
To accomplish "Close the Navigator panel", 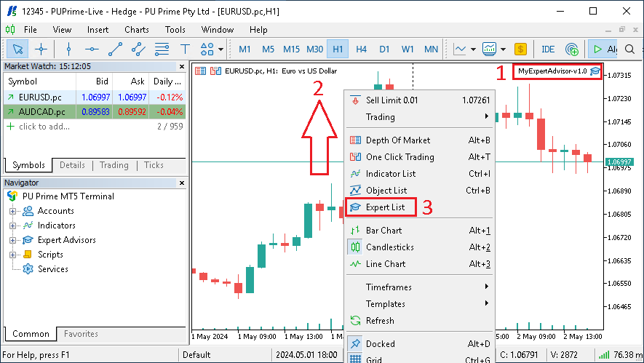I will [182, 183].
